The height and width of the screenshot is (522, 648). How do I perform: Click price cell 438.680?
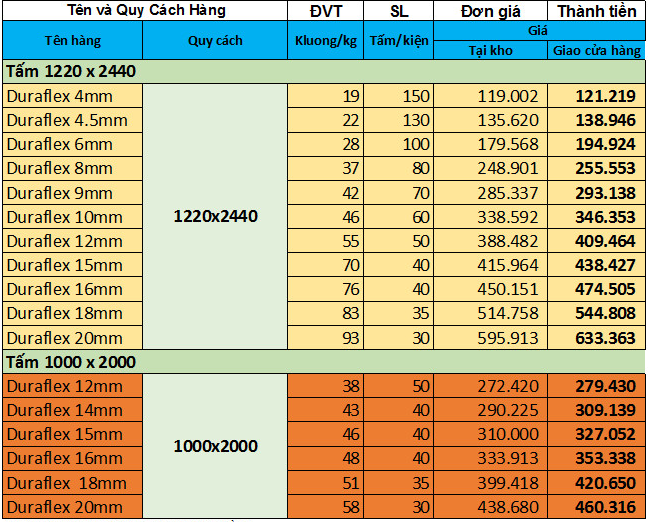(491, 507)
